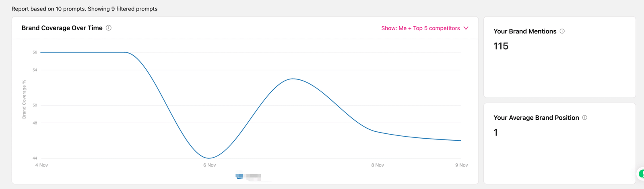Click the average brand position value 1
The image size is (644, 189).
[496, 133]
